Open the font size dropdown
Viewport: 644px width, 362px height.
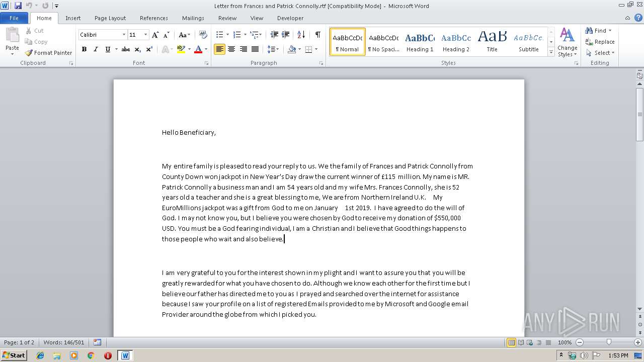[146, 35]
